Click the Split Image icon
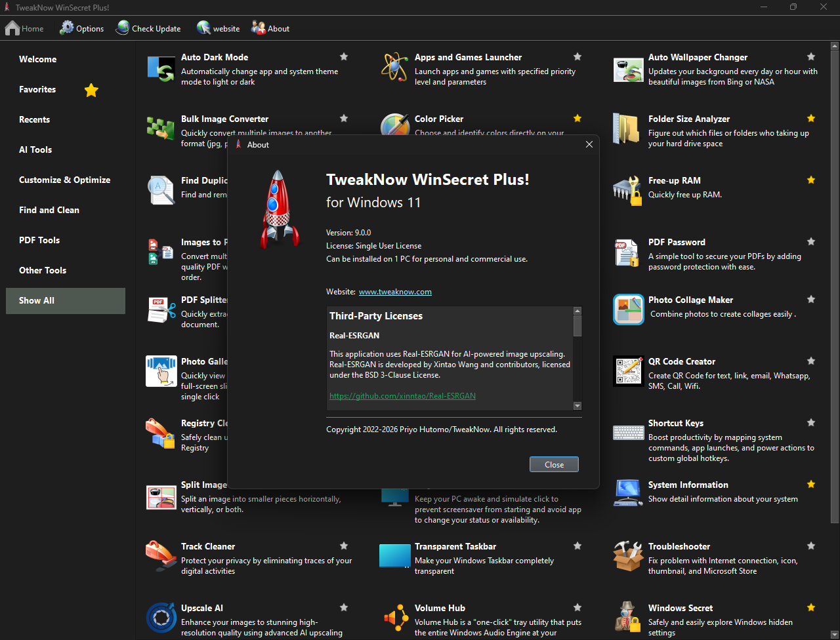The width and height of the screenshot is (840, 640). coord(161,496)
